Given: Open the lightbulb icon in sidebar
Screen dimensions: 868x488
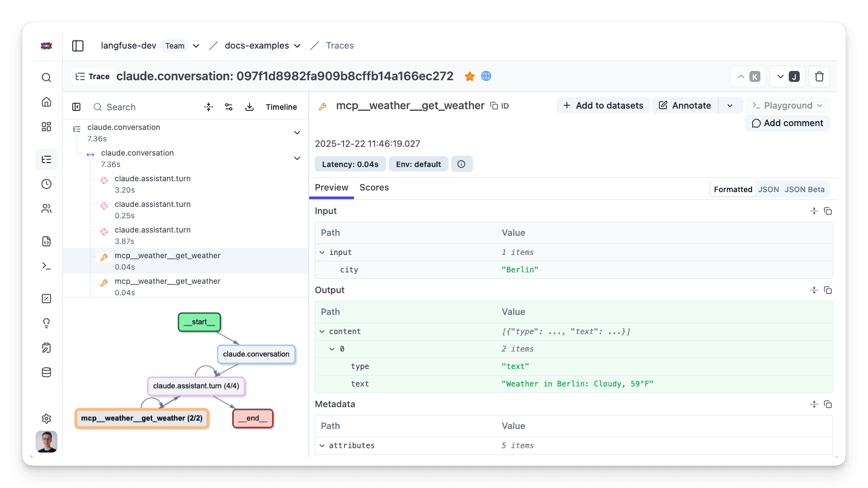Looking at the screenshot, I should [46, 323].
